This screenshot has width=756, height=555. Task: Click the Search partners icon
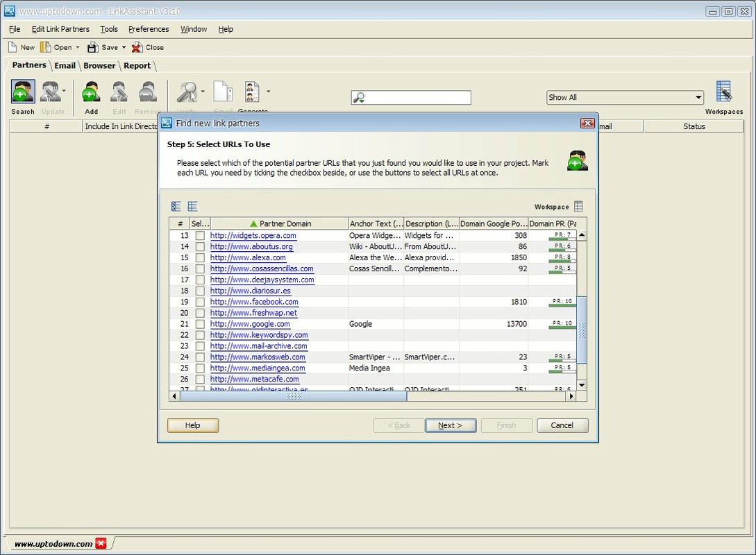(x=23, y=92)
